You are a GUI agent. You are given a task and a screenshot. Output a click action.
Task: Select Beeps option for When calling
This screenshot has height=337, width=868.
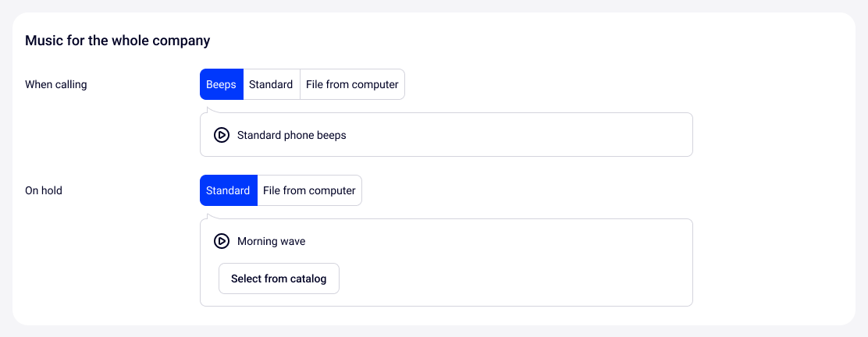point(221,84)
